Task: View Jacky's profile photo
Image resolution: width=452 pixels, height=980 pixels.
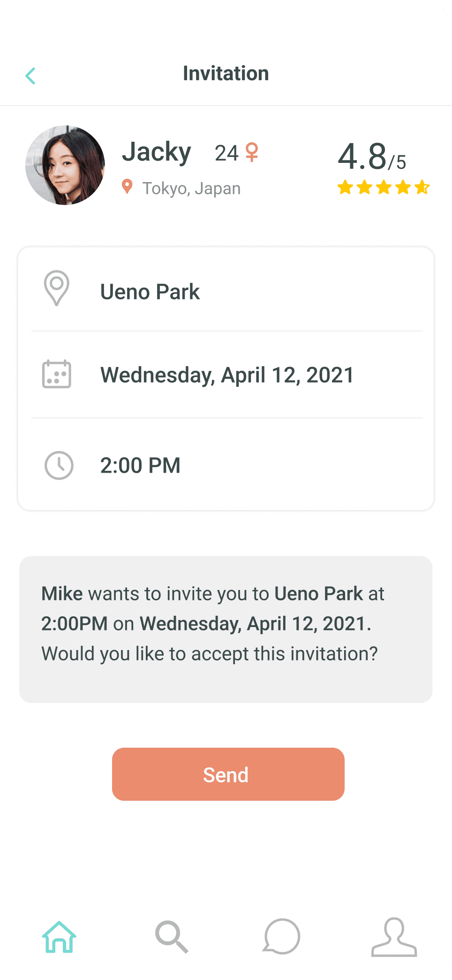Action: [x=65, y=165]
